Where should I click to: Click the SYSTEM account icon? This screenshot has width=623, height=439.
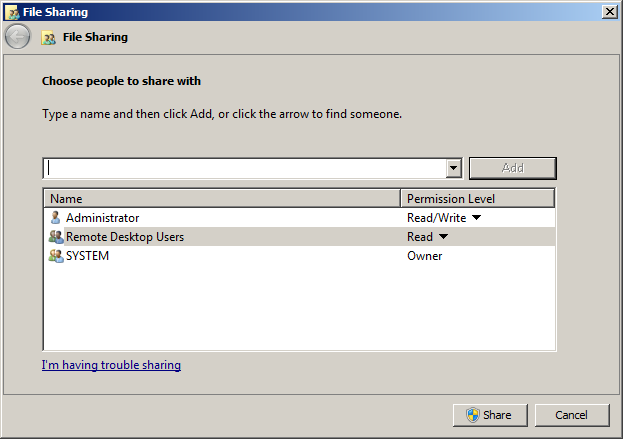click(56, 256)
